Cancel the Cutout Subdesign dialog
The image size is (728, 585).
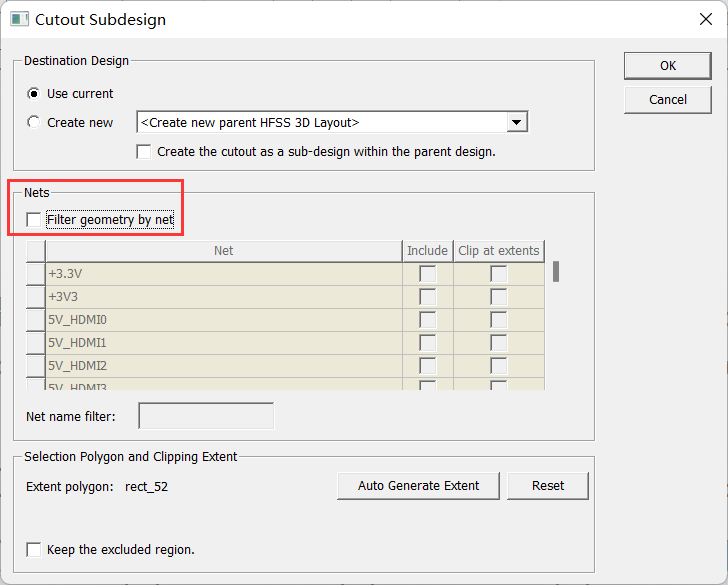coord(668,99)
